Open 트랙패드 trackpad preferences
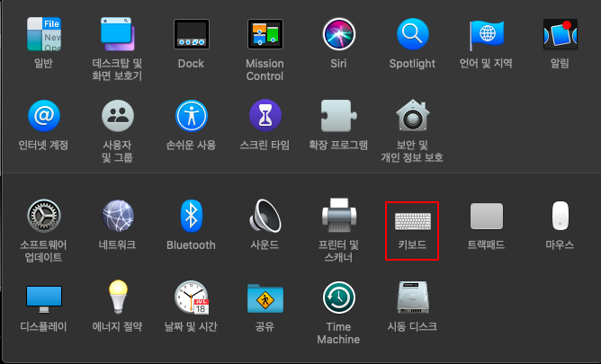 pyautogui.click(x=486, y=217)
